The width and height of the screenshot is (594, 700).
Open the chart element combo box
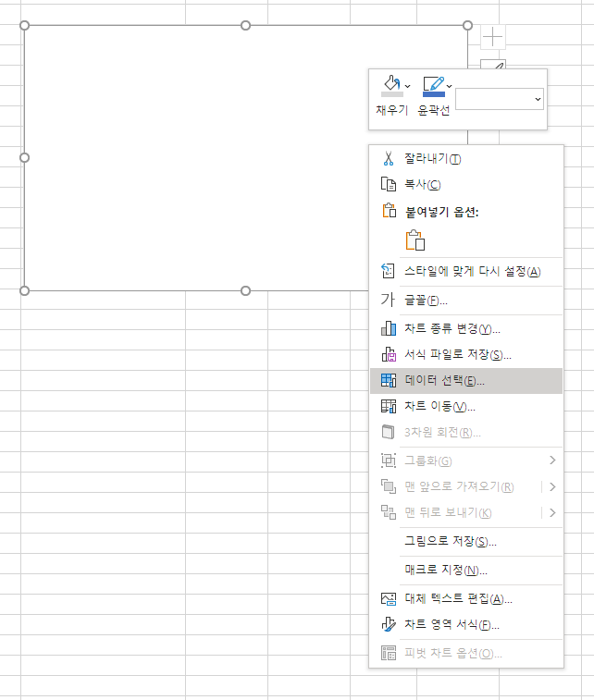coord(500,99)
